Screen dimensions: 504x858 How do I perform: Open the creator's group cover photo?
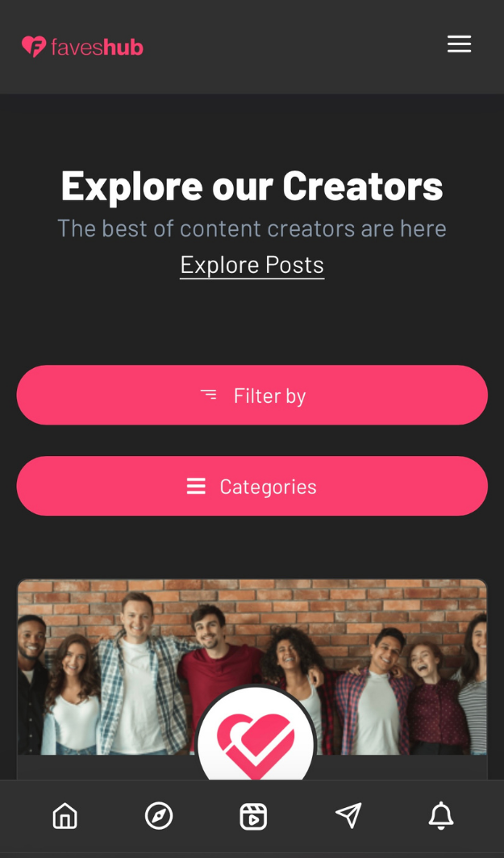(252, 667)
